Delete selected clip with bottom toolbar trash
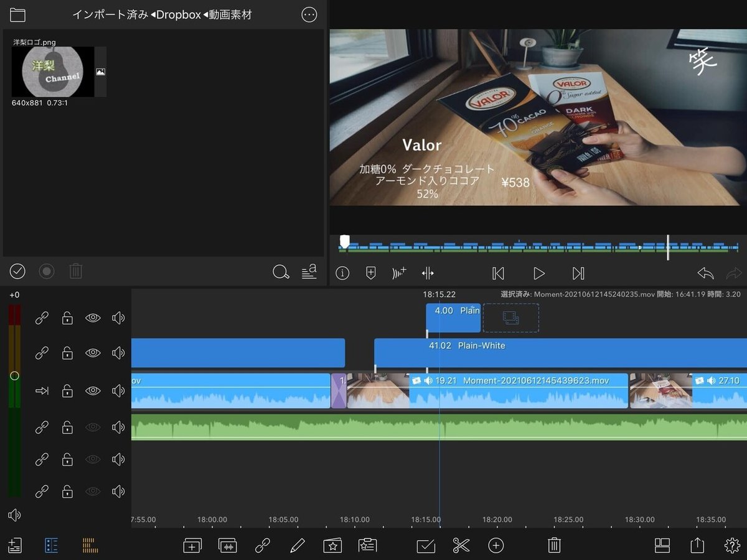The height and width of the screenshot is (560, 747). pyautogui.click(x=554, y=546)
